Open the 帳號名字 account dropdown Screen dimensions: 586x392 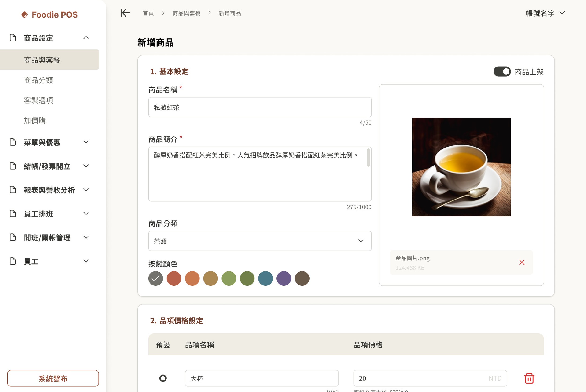click(545, 13)
